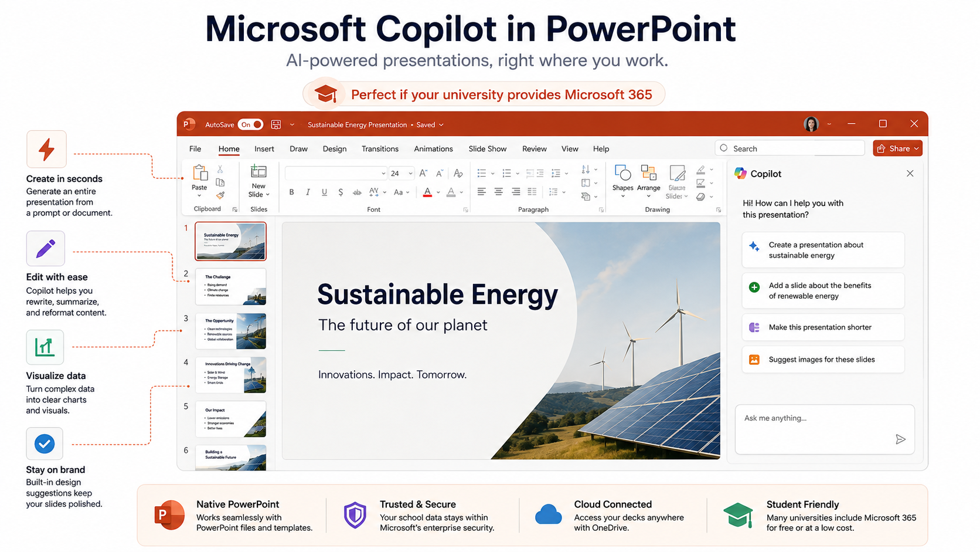Expand the document title Saved dropdown
Image resolution: width=980 pixels, height=552 pixels.
441,125
